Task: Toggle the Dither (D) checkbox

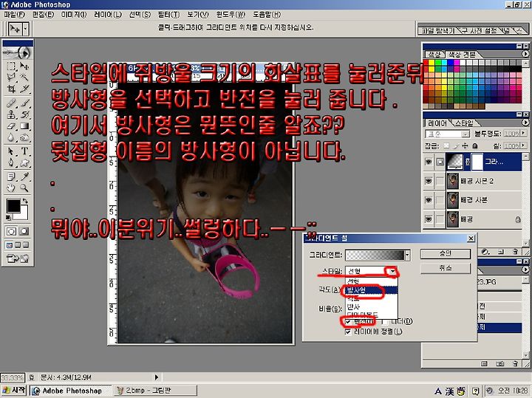Action: [x=385, y=321]
